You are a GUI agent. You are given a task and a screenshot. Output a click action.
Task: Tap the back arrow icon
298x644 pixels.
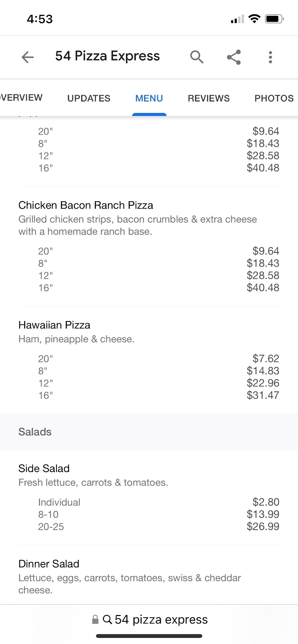pyautogui.click(x=28, y=57)
